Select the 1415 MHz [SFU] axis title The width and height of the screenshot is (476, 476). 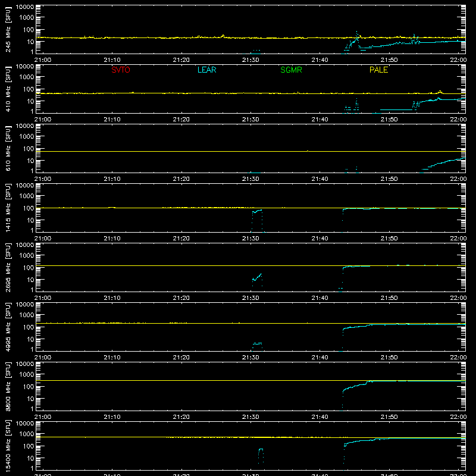pos(8,208)
